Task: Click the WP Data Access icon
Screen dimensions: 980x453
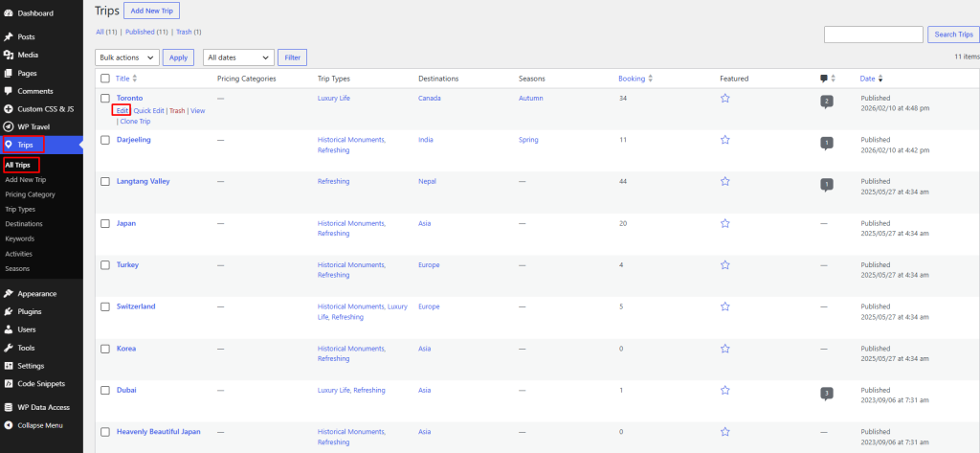Action: pyautogui.click(x=9, y=407)
